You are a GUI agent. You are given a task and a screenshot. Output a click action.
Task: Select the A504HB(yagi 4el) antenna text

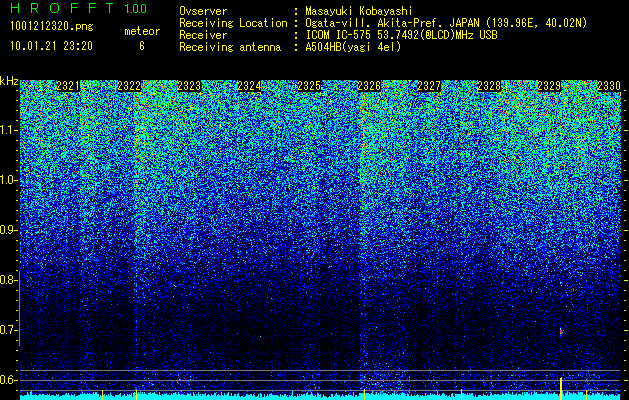[353, 47]
